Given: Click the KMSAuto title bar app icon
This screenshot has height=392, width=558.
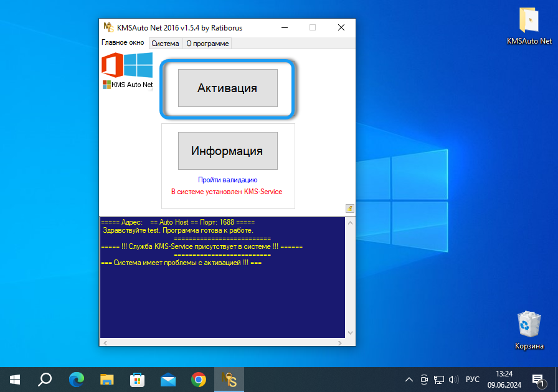Looking at the screenshot, I should click(108, 27).
